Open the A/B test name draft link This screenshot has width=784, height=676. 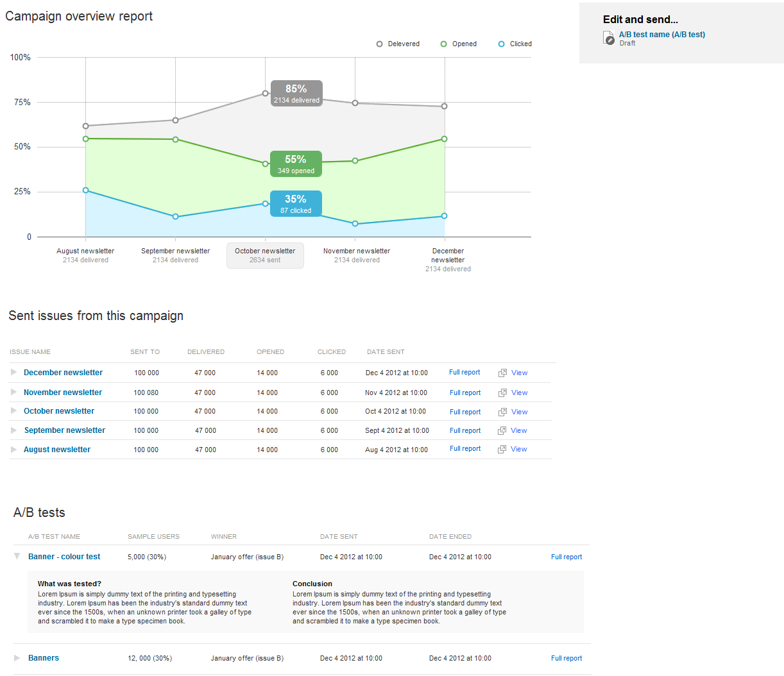coord(661,35)
